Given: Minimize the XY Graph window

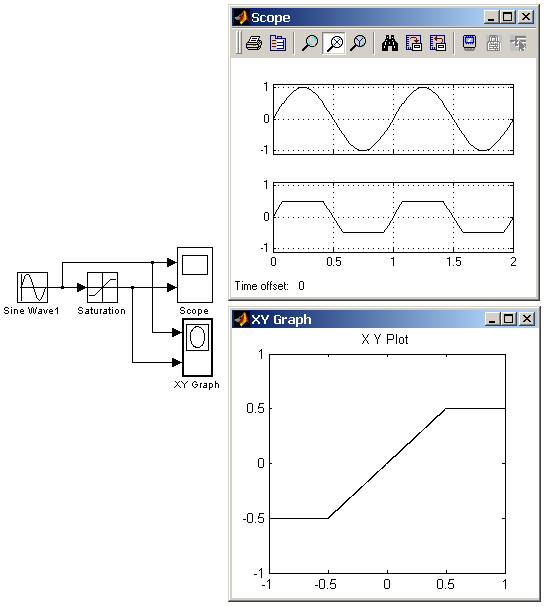Looking at the screenshot, I should tap(492, 319).
